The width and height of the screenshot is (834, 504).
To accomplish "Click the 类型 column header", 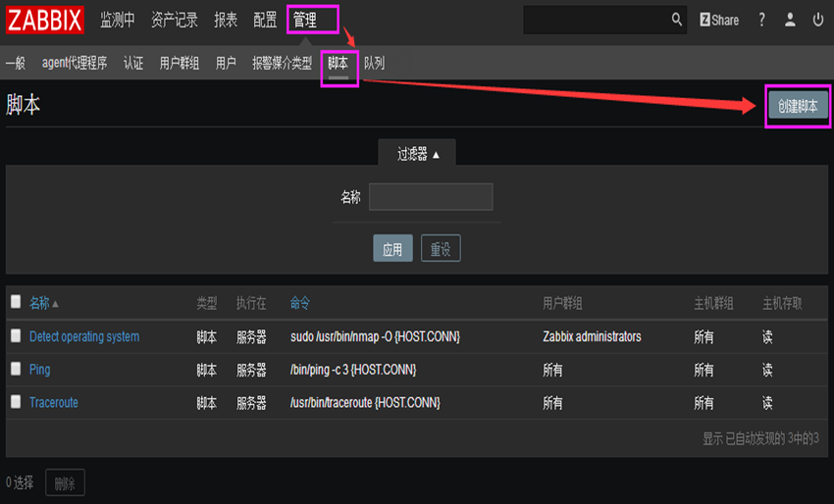I will 207,303.
